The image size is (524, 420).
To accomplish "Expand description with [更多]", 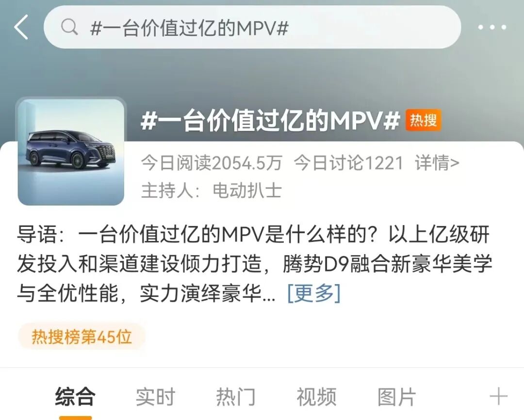I will (314, 293).
